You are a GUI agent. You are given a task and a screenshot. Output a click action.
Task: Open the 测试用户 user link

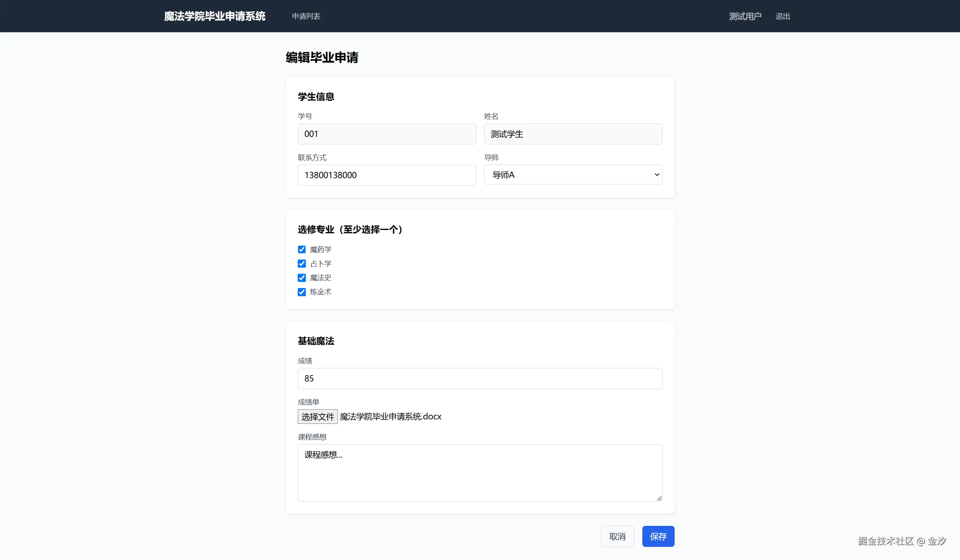745,17
